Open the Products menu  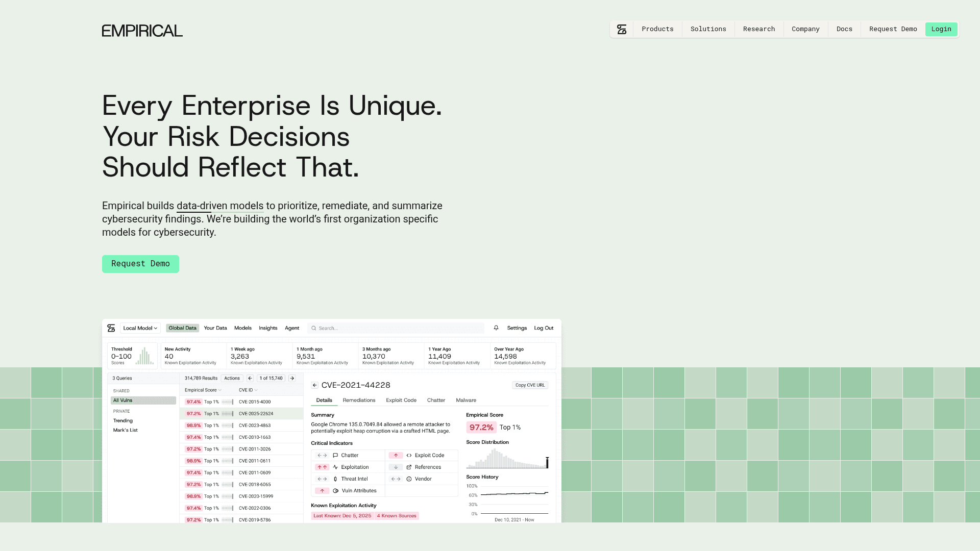pyautogui.click(x=657, y=29)
